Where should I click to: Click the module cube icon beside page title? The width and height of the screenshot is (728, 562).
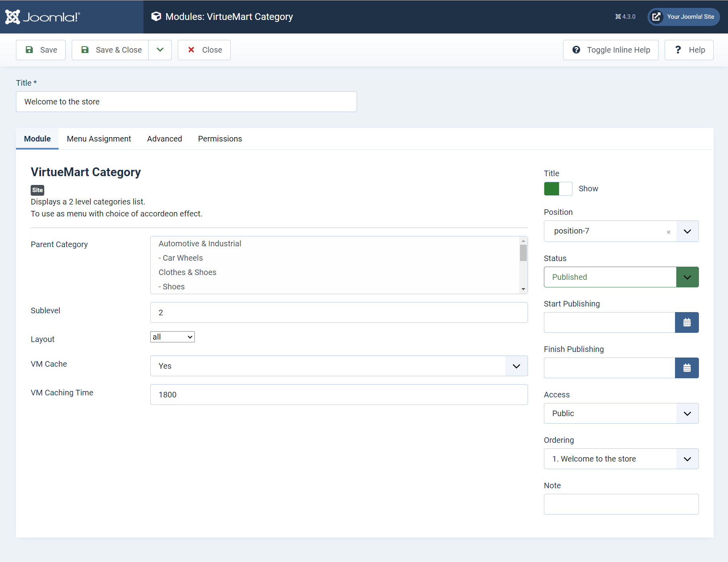156,16
